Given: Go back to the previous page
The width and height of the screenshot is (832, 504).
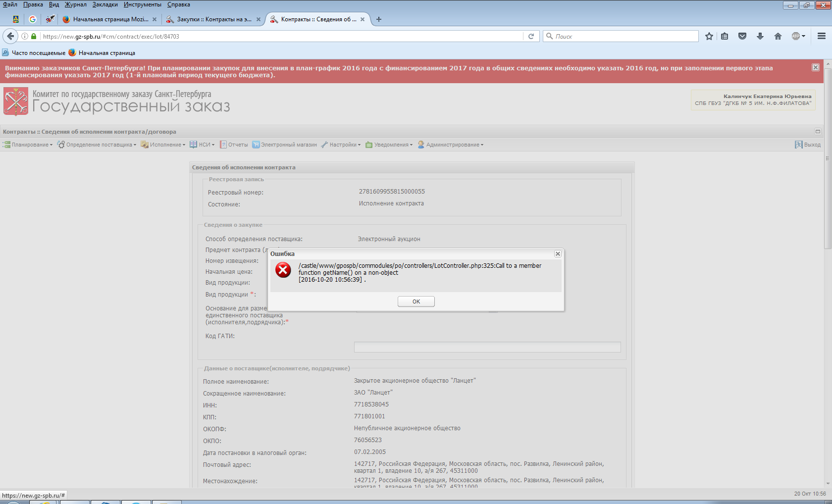Looking at the screenshot, I should pos(10,36).
